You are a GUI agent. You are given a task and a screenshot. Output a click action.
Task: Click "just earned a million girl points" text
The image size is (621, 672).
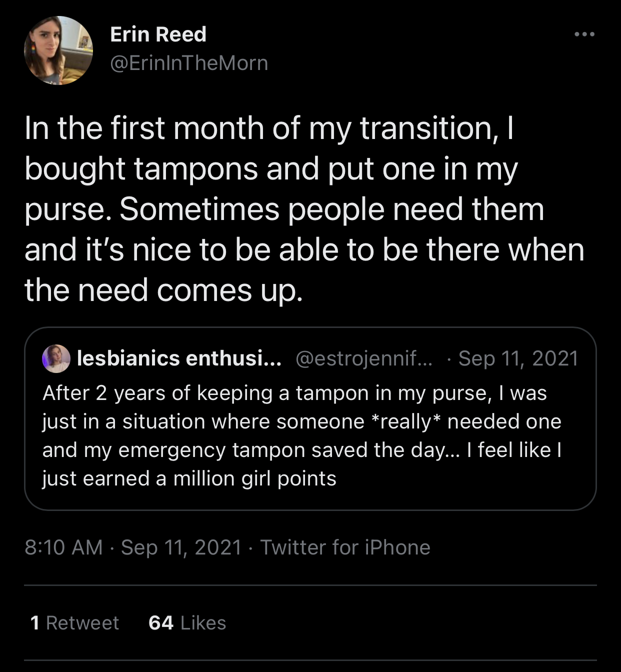pos(189,479)
